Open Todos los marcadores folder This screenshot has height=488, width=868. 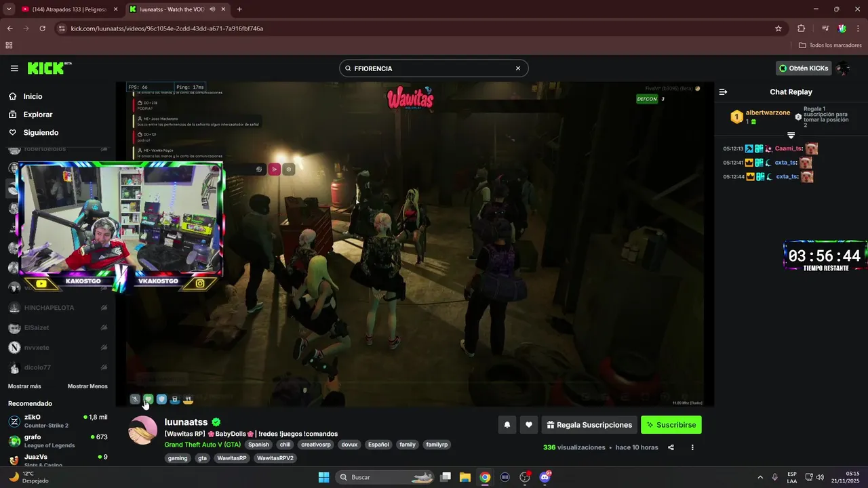click(830, 45)
